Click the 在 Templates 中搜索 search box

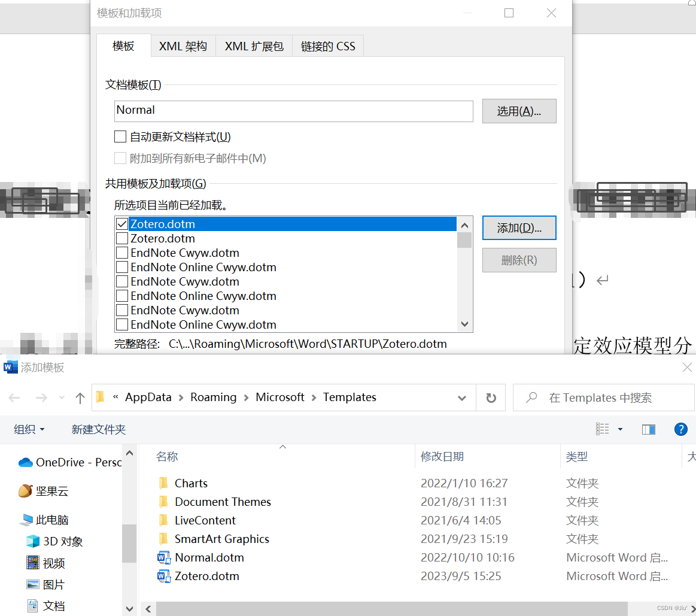click(x=603, y=397)
